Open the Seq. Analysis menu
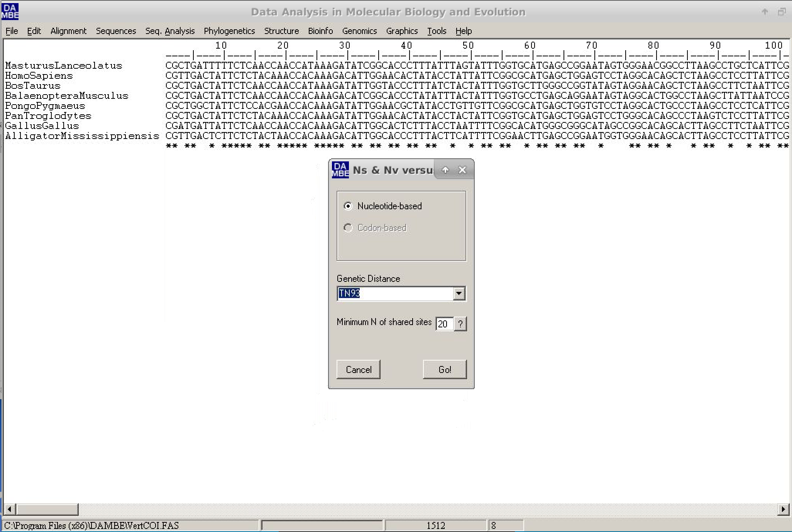Viewport: 792px width, 532px height. coord(170,31)
